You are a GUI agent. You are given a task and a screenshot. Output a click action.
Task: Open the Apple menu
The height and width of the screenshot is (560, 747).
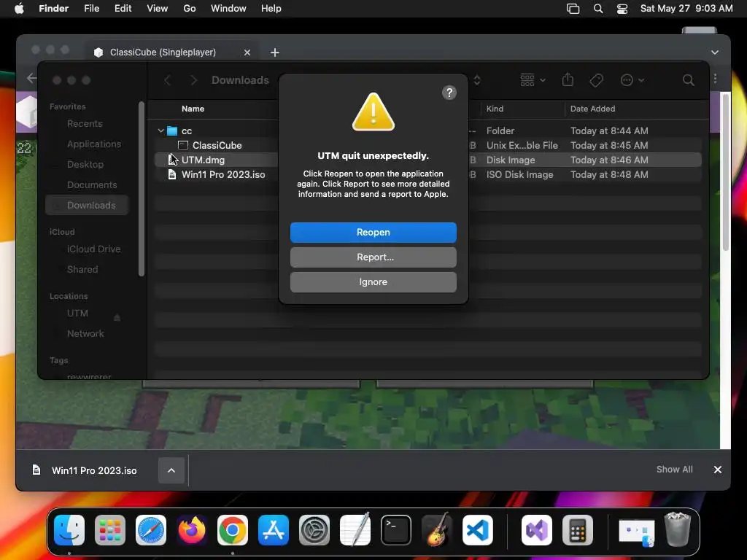(x=19, y=9)
